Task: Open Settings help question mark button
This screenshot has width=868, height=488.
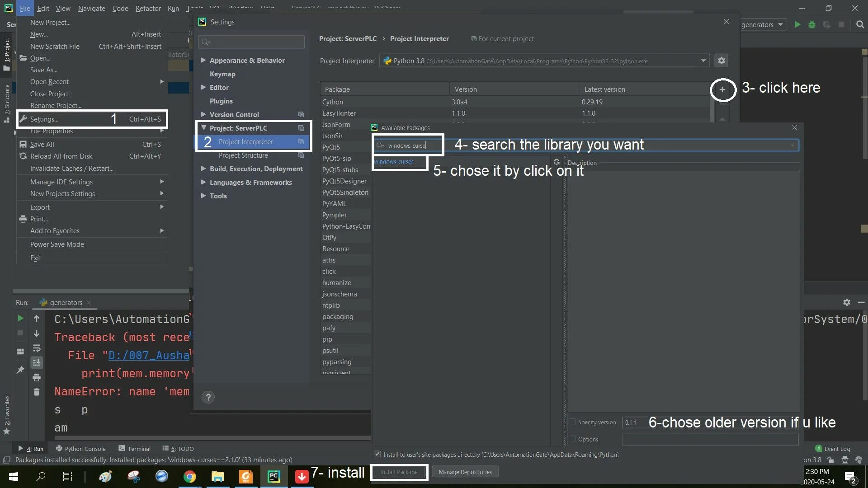Action: [208, 397]
